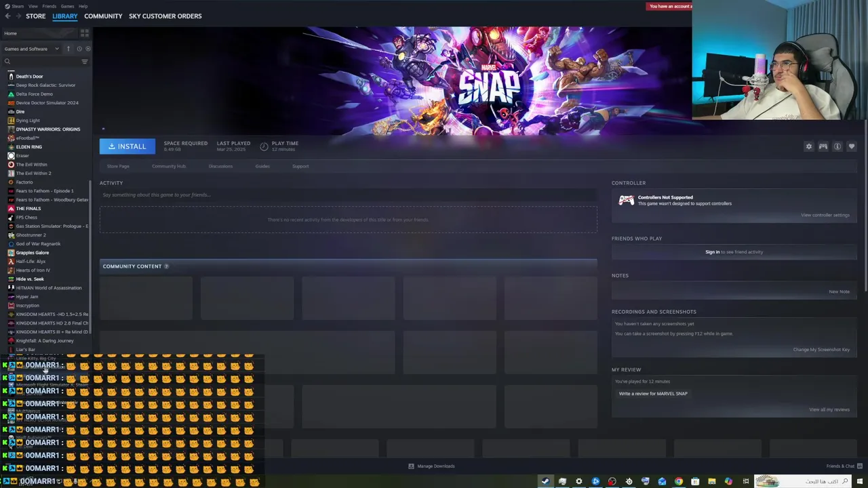This screenshot has height=488, width=868.
Task: Open the Settings gear in the taskbar
Action: click(x=578, y=481)
